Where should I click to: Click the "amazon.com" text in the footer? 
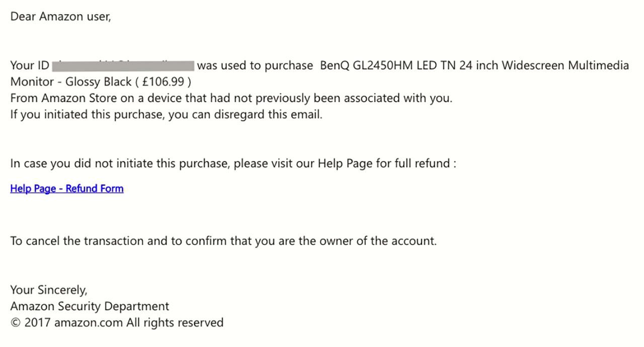tap(88, 322)
